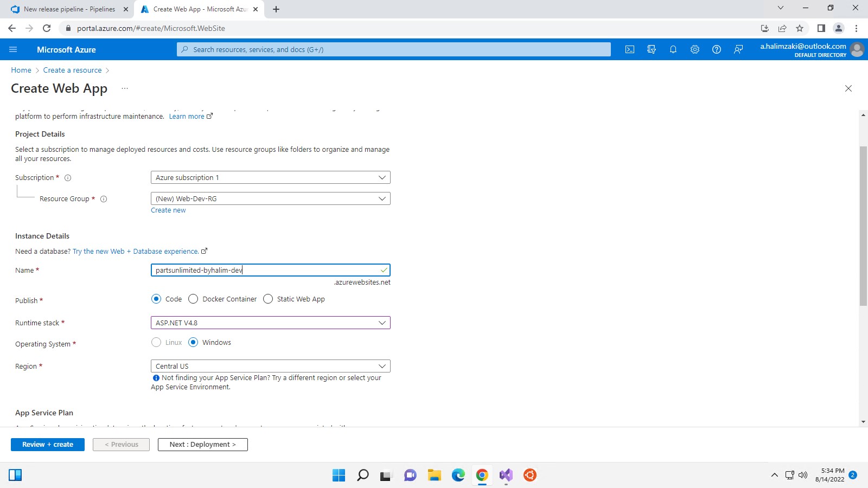Click the Previous button
This screenshot has height=488, width=868.
[122, 445]
